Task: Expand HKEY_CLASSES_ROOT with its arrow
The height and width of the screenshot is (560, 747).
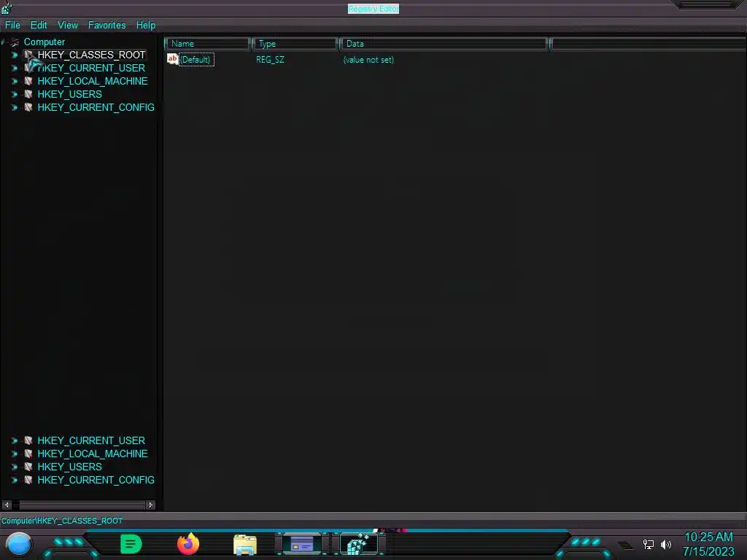Action: click(x=15, y=55)
